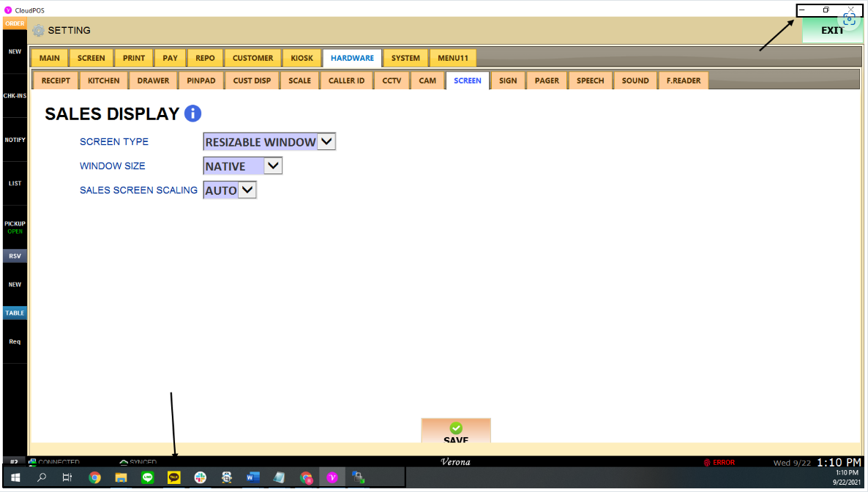The width and height of the screenshot is (868, 492).
Task: Open the LINE app in the taskbar
Action: [148, 477]
